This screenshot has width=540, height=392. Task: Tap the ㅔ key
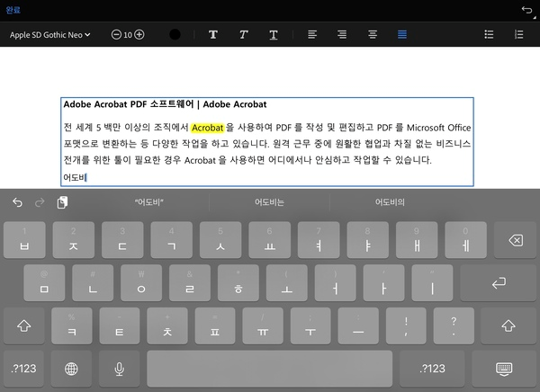coord(465,240)
